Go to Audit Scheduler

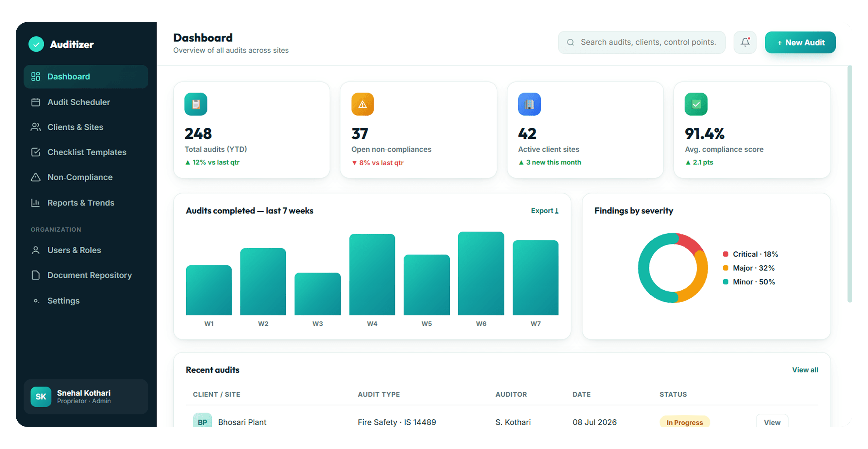tap(86, 102)
